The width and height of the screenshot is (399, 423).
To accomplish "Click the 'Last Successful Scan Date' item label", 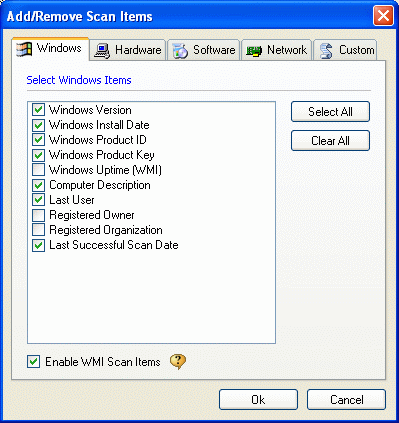I will [114, 245].
